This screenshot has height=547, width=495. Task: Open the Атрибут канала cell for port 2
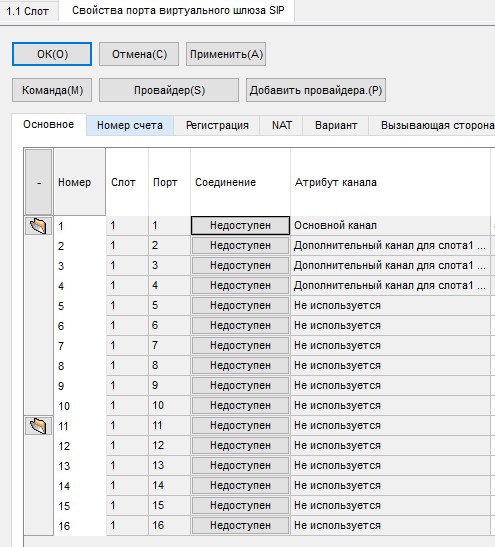pos(390,245)
